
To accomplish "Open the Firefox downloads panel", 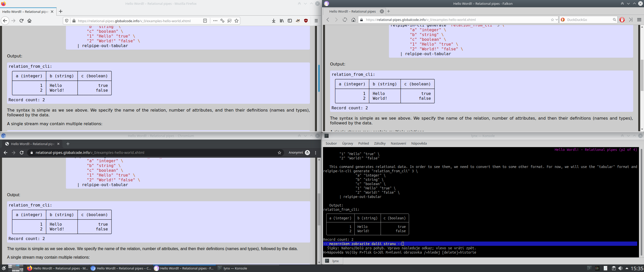I will [x=274, y=21].
